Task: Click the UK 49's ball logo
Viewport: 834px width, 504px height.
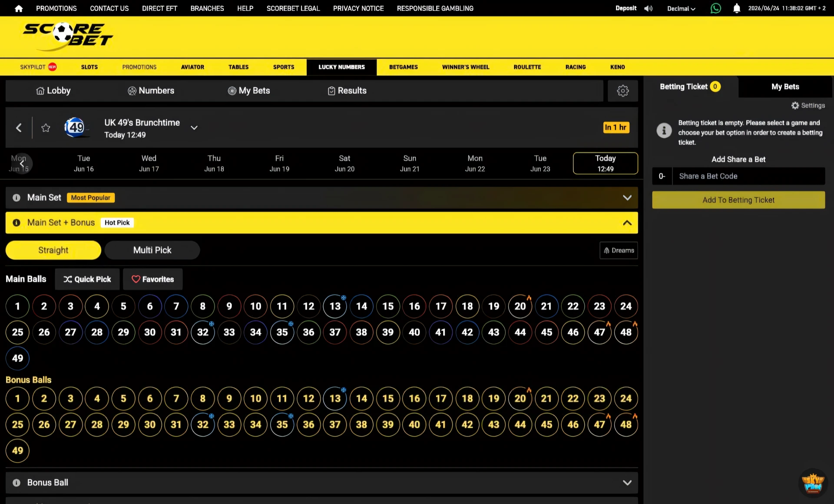Action: pyautogui.click(x=75, y=127)
